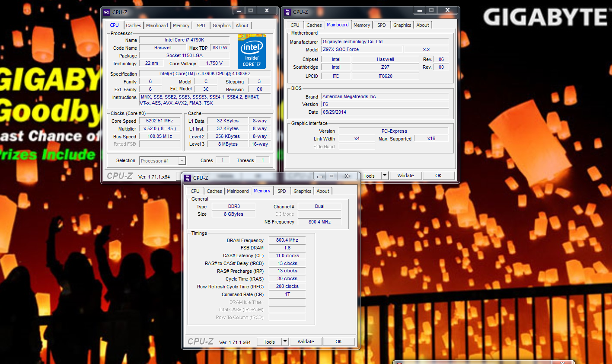
Task: Close the Mainboard CPU-Z window
Action: click(x=447, y=10)
